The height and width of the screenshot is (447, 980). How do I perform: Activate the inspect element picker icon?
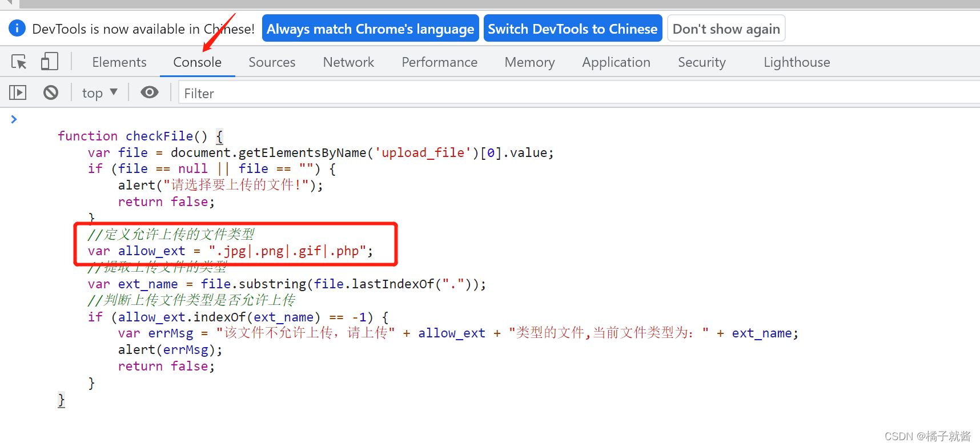(19, 62)
